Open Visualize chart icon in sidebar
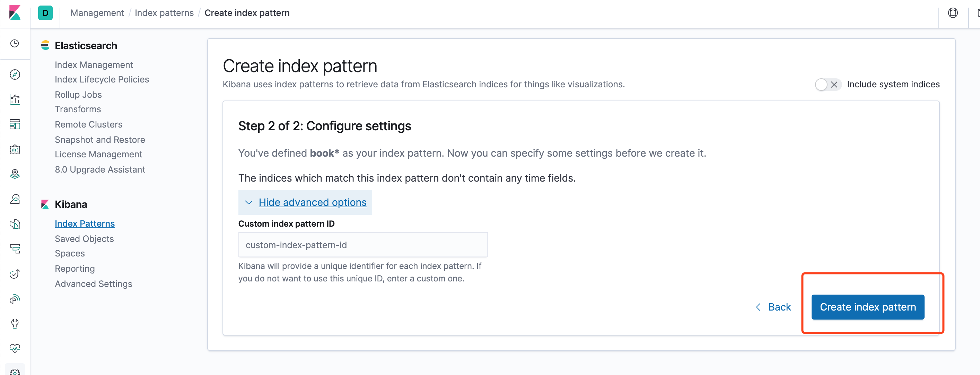Screen dimensions: 980x375 pos(15,99)
